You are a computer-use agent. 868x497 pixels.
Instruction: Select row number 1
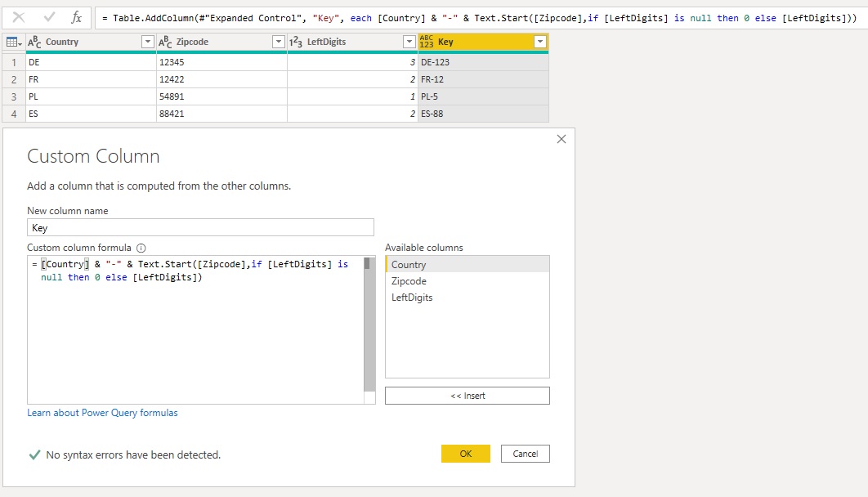[x=14, y=63]
